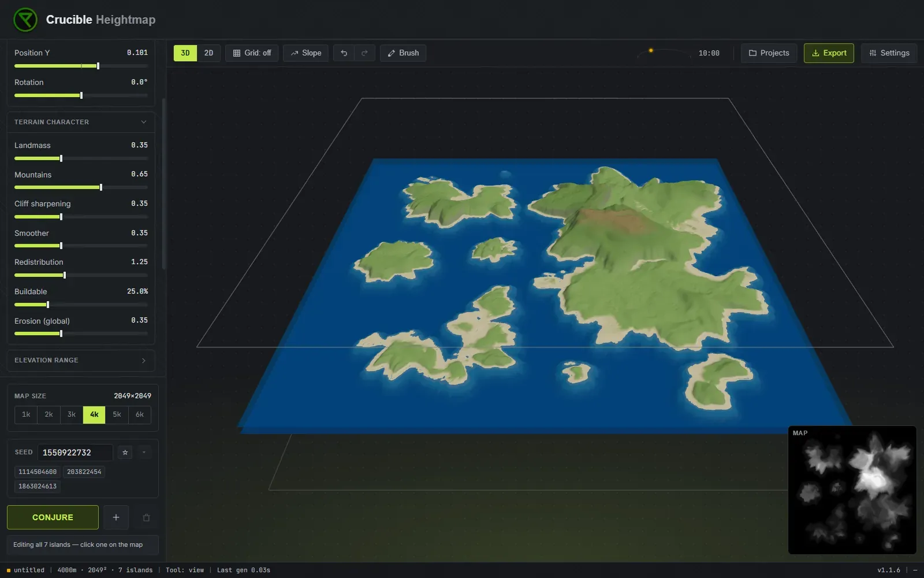Favorite the seed with the star icon
The height and width of the screenshot is (578, 924).
(x=125, y=453)
